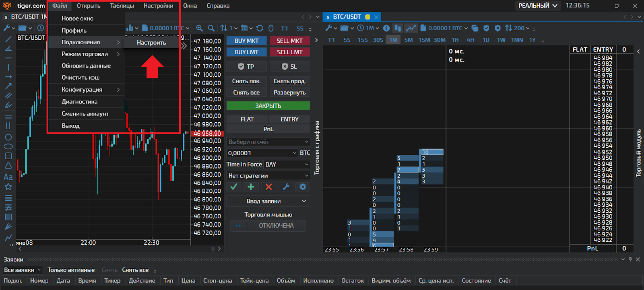Toggle the line chart icon in right toolbar
644x290 pixels.
pos(411,28)
